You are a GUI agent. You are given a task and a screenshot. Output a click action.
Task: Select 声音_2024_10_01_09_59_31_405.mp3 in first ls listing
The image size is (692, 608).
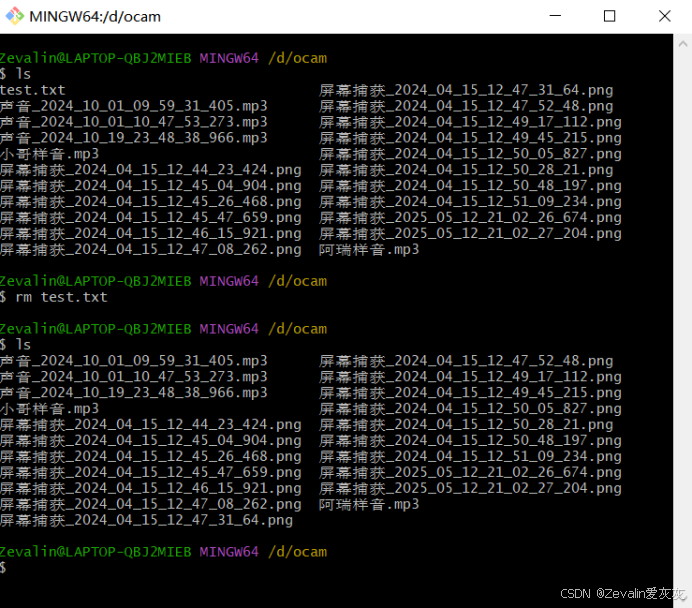tap(134, 106)
